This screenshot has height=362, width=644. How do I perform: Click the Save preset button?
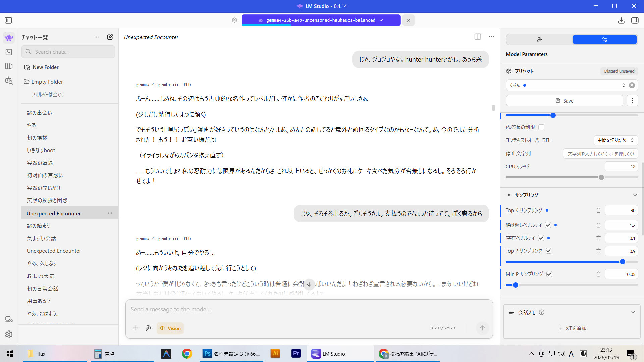pos(565,101)
